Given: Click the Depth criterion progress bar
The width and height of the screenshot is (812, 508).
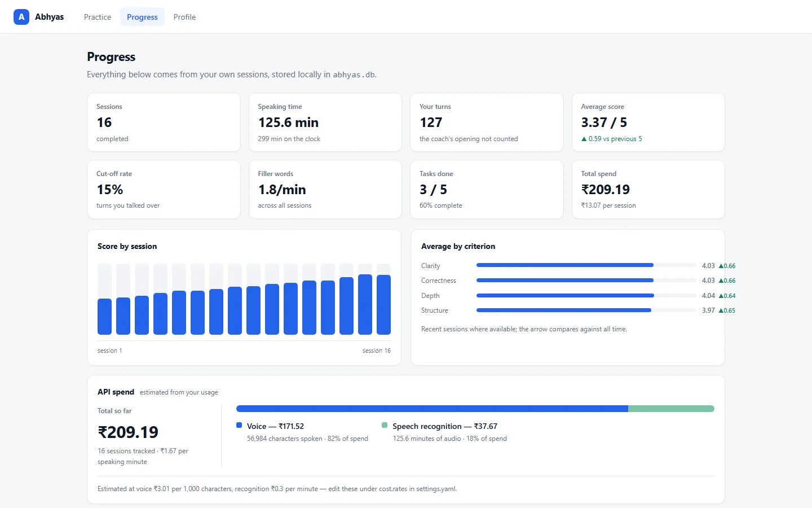Looking at the screenshot, I should 586,295.
